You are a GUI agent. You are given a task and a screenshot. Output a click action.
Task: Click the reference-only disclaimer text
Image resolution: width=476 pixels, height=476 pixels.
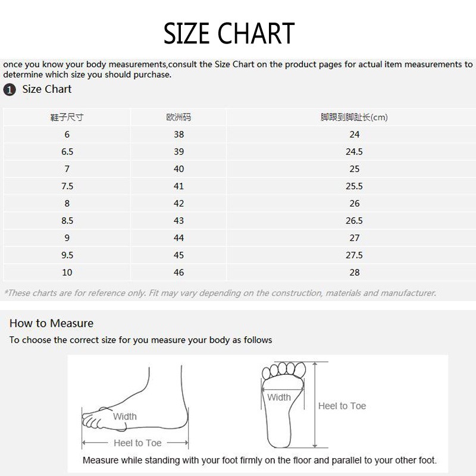point(220,293)
